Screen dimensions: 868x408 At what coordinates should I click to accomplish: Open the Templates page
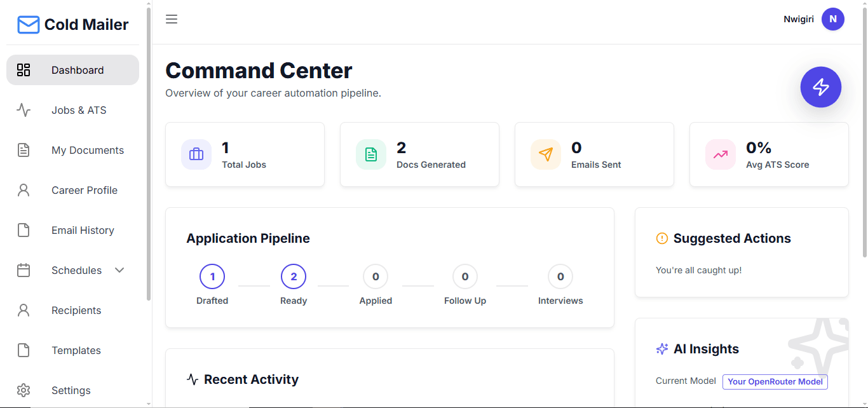[x=72, y=350]
